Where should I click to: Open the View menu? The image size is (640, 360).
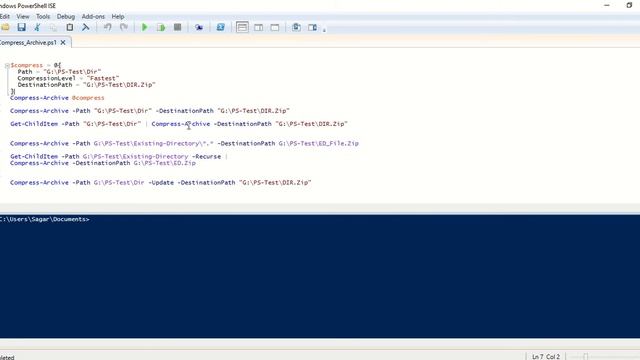click(23, 16)
